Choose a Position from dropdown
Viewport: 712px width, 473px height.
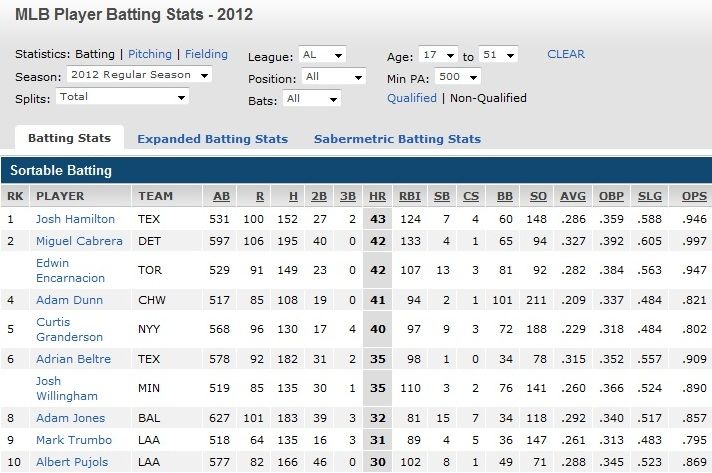click(334, 77)
